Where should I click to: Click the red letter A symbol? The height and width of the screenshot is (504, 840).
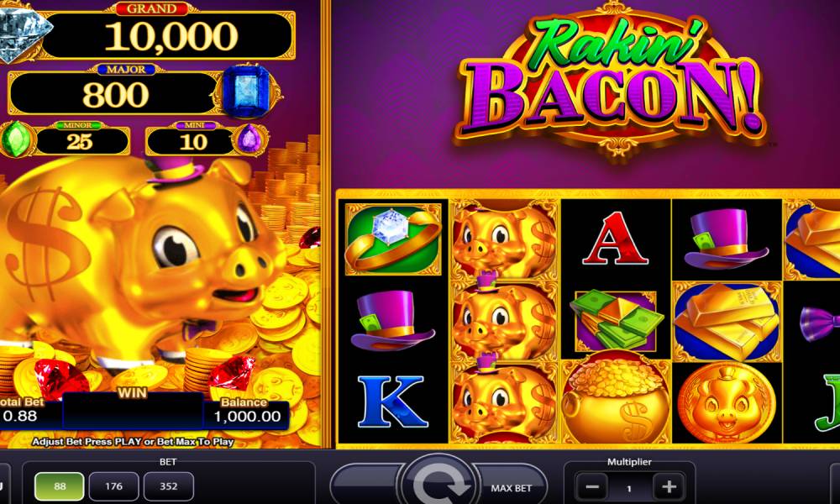coord(615,239)
